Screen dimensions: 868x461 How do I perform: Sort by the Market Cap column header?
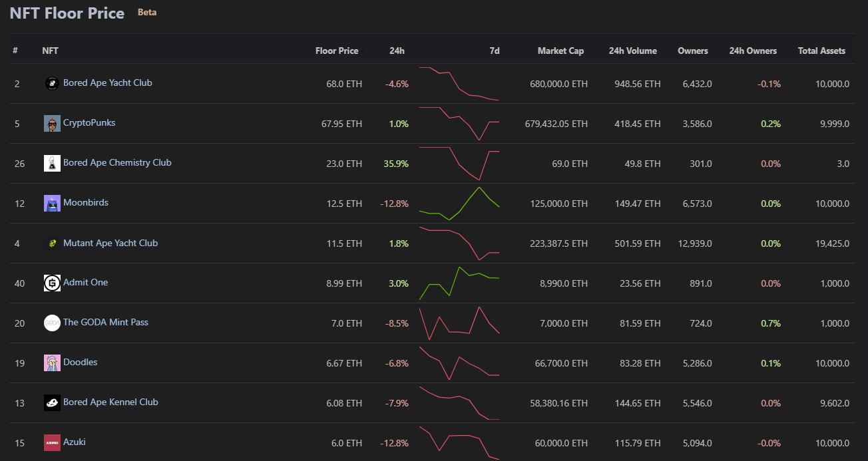click(560, 51)
